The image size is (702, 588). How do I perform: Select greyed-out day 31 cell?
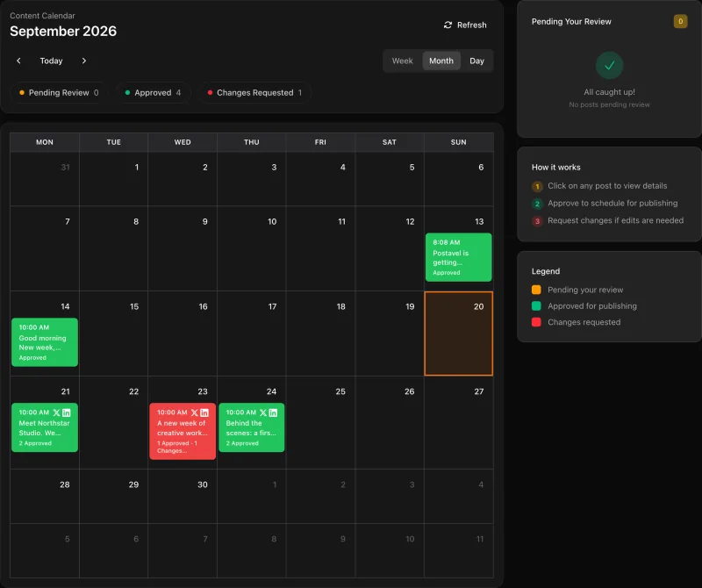(x=45, y=179)
